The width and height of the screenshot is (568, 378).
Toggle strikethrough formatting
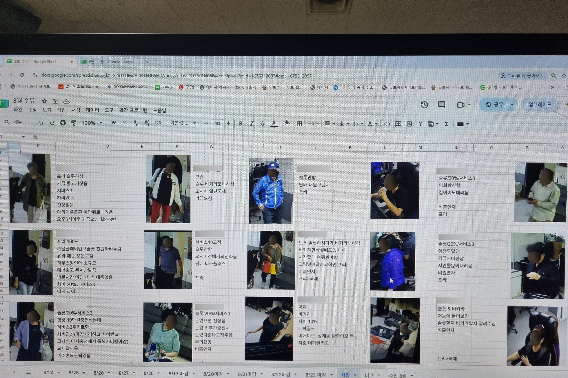click(263, 124)
